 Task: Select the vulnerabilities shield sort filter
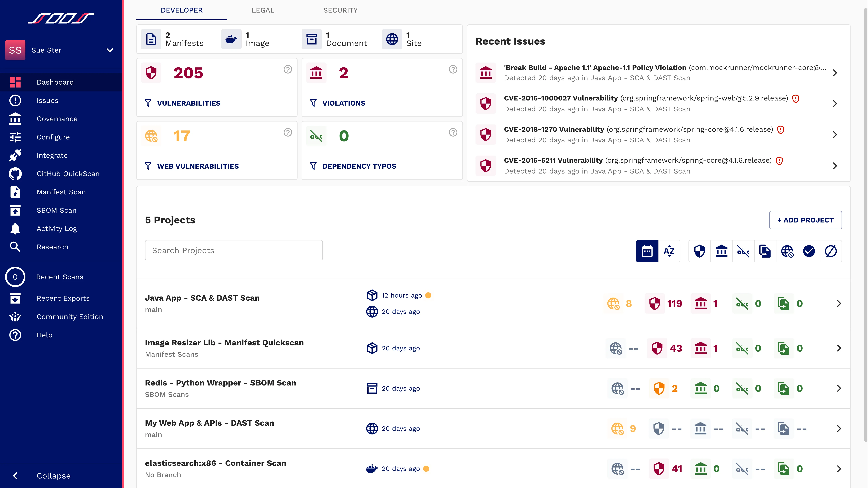[x=699, y=251]
